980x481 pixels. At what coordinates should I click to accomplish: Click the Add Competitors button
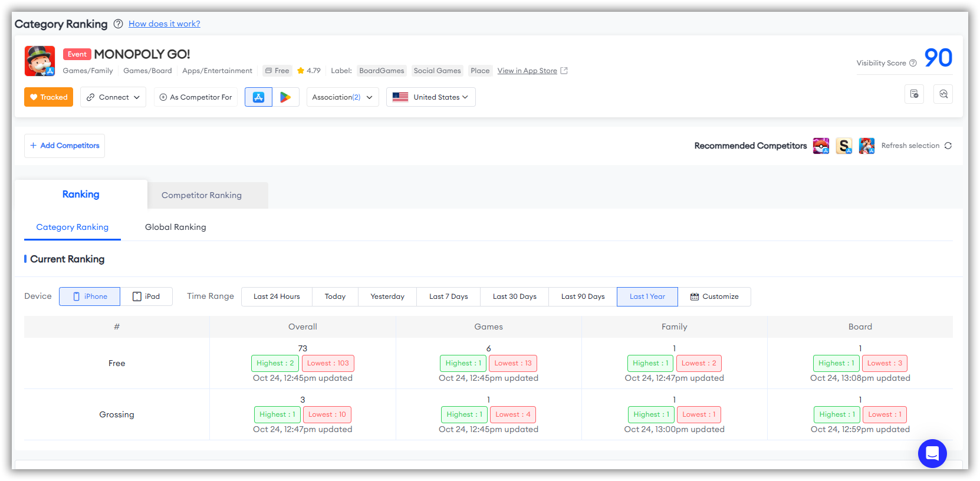tap(64, 146)
